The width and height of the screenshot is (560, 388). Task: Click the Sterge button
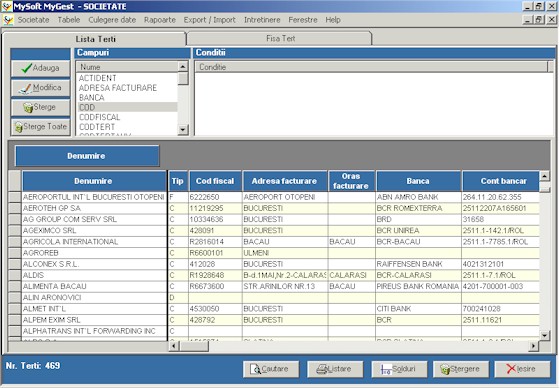(x=40, y=108)
